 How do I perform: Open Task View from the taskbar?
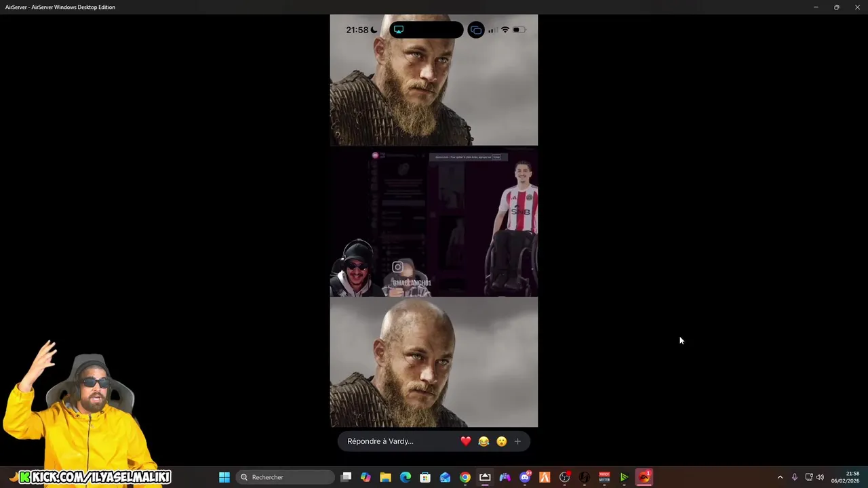tap(346, 477)
